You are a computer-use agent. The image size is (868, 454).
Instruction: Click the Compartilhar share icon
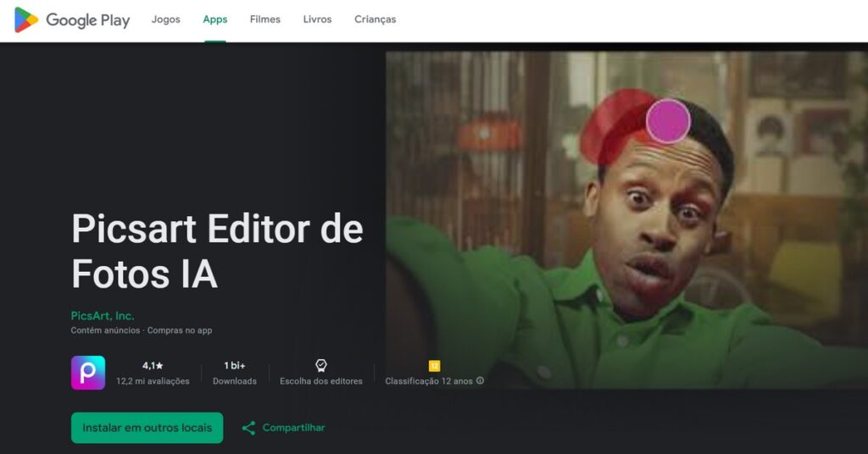point(248,428)
